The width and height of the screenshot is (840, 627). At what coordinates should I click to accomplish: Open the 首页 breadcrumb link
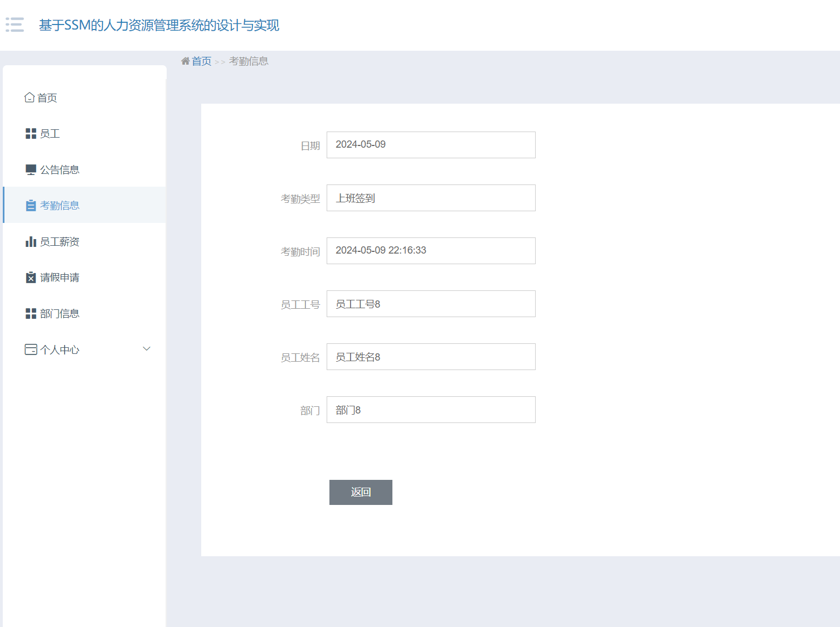pos(202,61)
